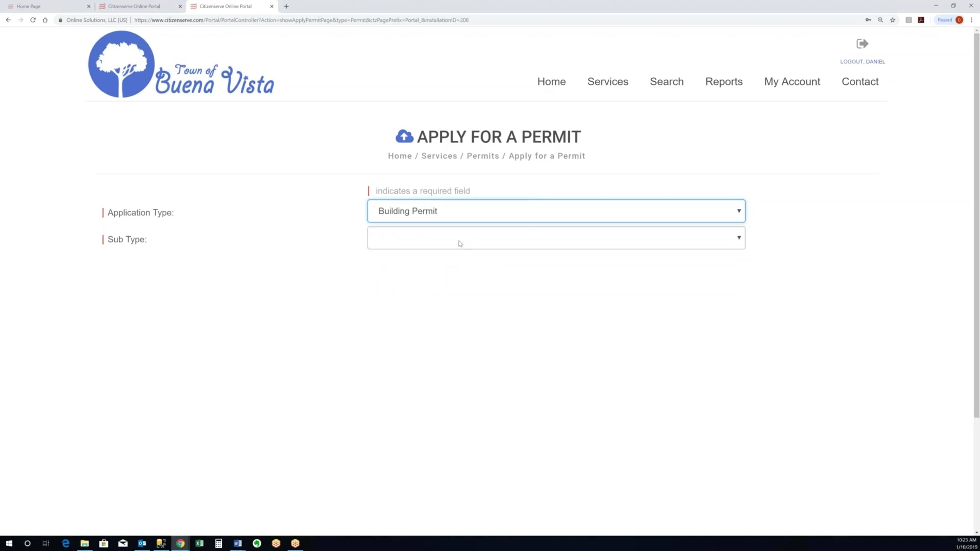This screenshot has height=551, width=980.
Task: Reload the page with the refresh icon
Action: coord(33,20)
